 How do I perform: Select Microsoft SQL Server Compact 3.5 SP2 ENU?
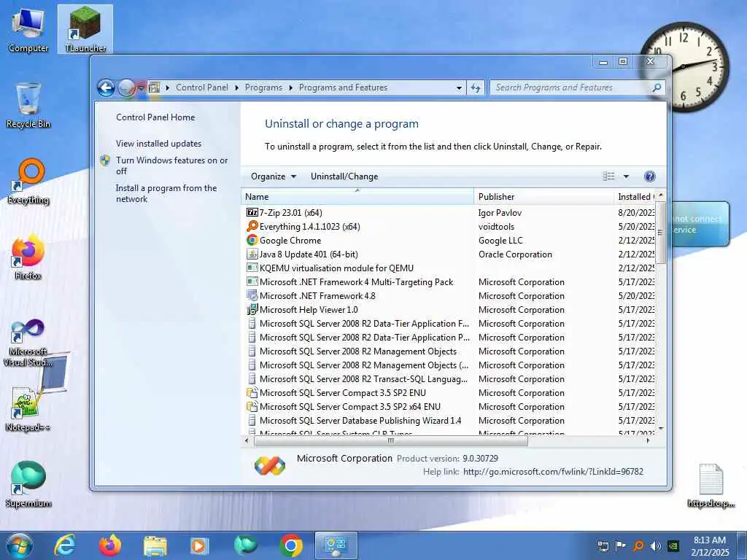pyautogui.click(x=343, y=393)
